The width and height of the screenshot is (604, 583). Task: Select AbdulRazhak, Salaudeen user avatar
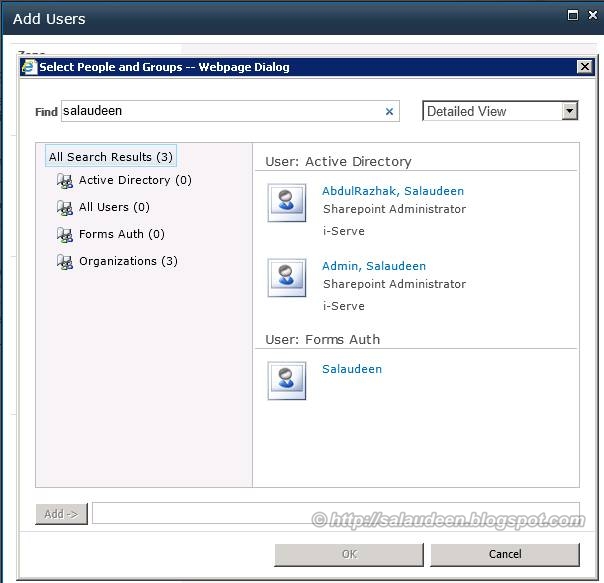(x=287, y=203)
